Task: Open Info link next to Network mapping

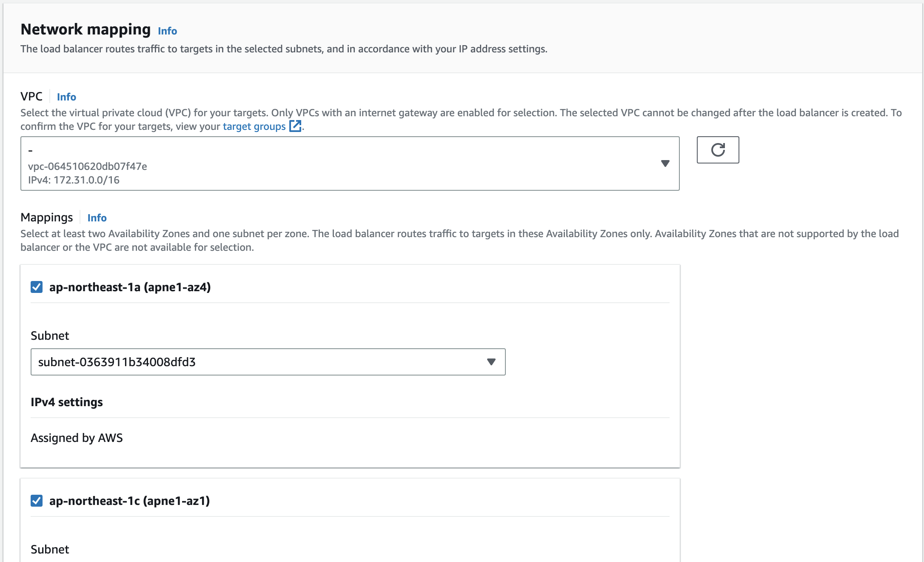Action: (167, 31)
